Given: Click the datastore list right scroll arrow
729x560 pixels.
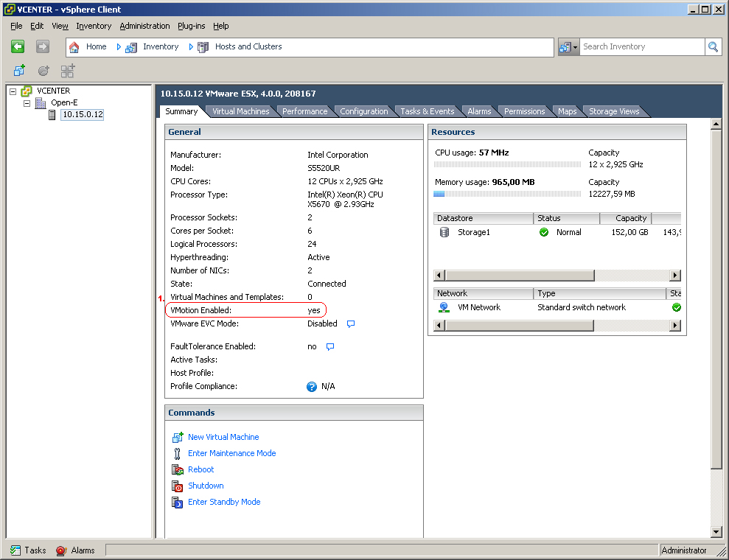Looking at the screenshot, I should [x=675, y=276].
